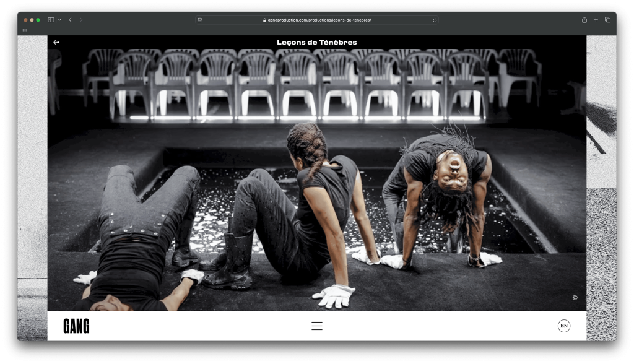The height and width of the screenshot is (364, 634).
Task: Switch site language with EN button
Action: [x=563, y=326]
